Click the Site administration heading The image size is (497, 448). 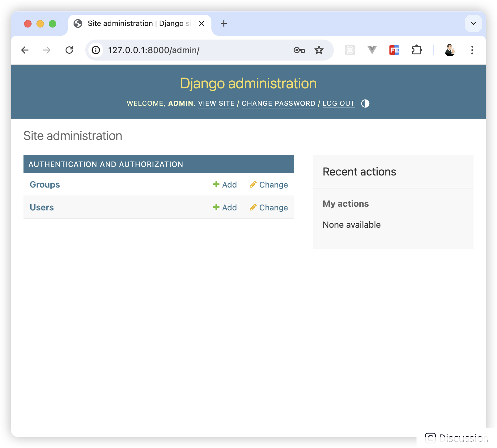(73, 136)
